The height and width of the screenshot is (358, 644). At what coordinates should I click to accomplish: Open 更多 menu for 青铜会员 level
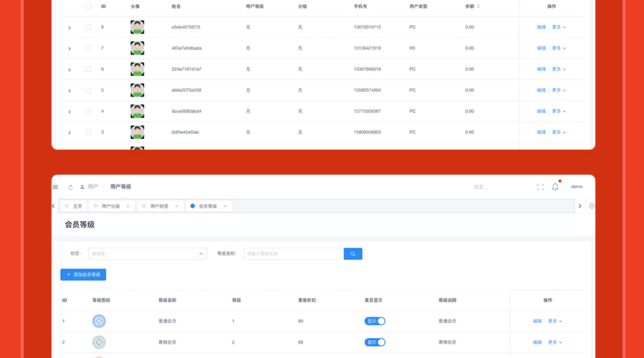click(555, 342)
